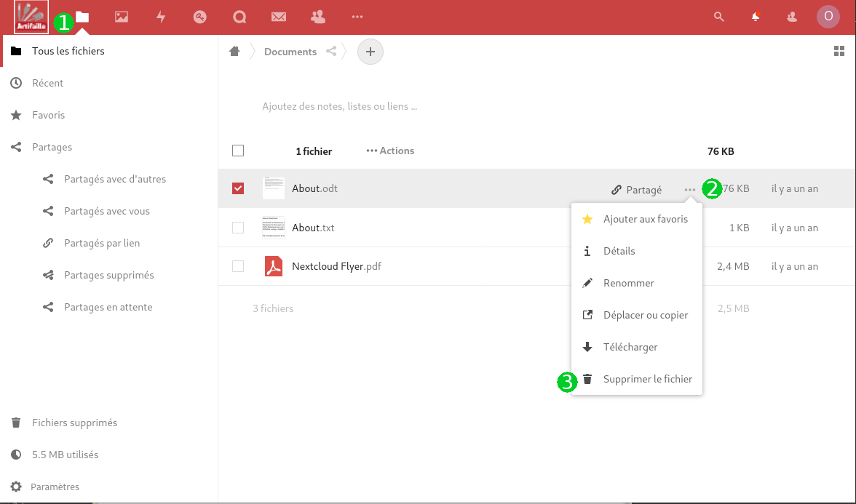This screenshot has height=504, width=856.
Task: Open the Files app folder icon
Action: (x=82, y=17)
